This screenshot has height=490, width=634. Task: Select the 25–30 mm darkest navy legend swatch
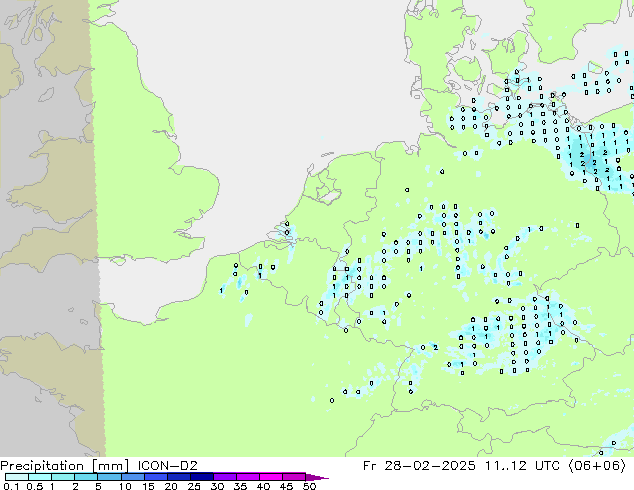pos(202,477)
